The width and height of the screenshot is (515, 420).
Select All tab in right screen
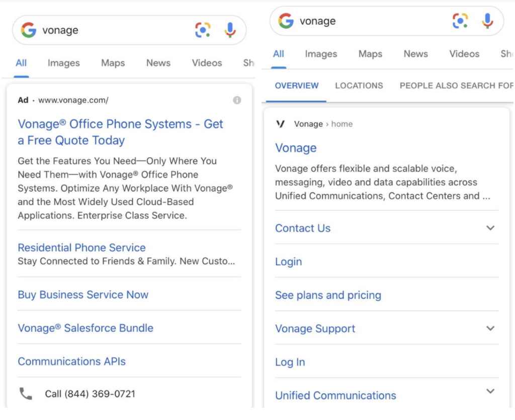[x=279, y=54]
